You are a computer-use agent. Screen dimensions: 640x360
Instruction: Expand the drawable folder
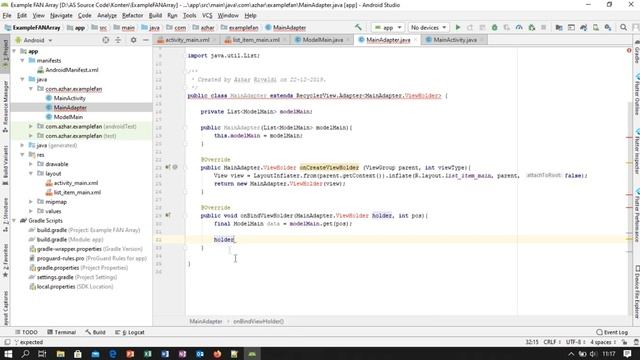31,164
